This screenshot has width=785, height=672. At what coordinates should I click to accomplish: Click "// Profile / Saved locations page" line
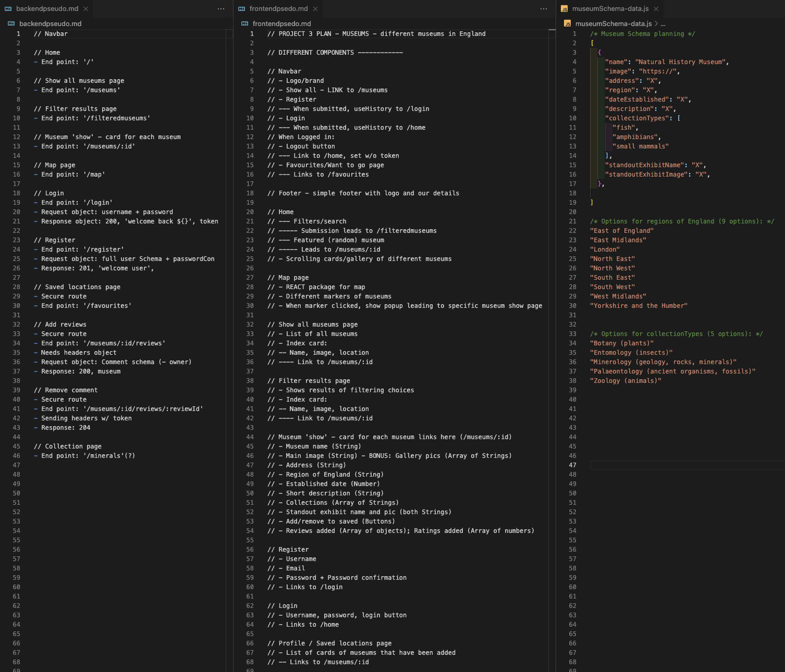coord(329,643)
